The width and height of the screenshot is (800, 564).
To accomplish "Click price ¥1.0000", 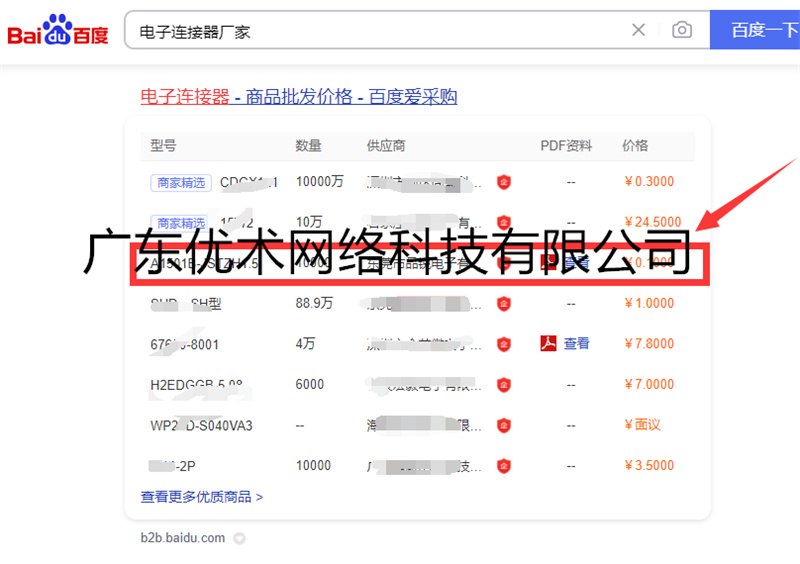I will pyautogui.click(x=649, y=303).
